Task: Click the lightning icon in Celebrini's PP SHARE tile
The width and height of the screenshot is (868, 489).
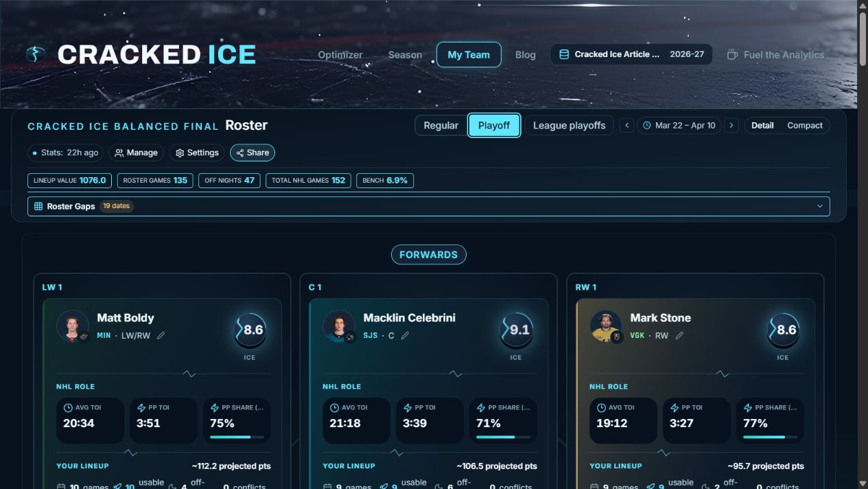Action: (x=481, y=408)
